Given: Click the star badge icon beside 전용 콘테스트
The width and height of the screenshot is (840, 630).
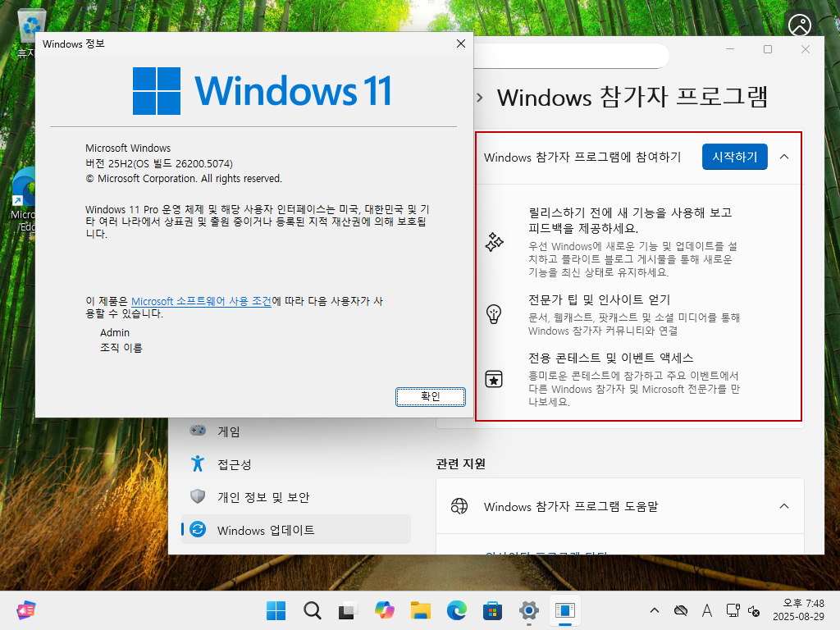Looking at the screenshot, I should [493, 379].
